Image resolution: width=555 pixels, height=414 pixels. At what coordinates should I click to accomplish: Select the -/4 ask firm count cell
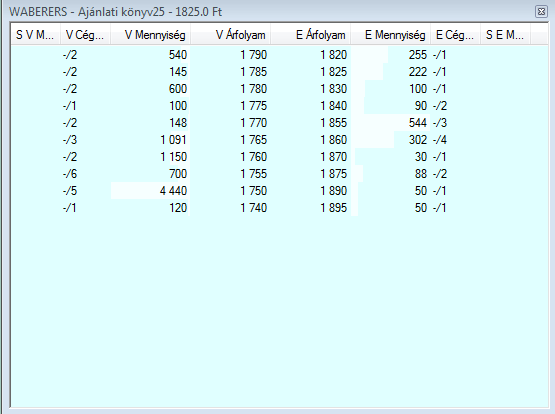pyautogui.click(x=440, y=140)
